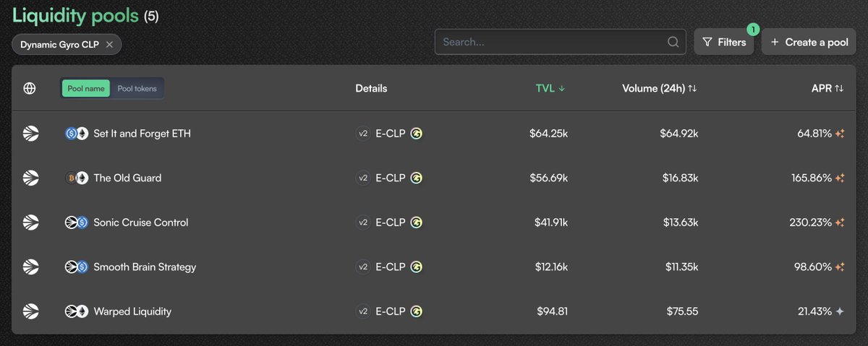Click the search magnifier icon

[673, 42]
